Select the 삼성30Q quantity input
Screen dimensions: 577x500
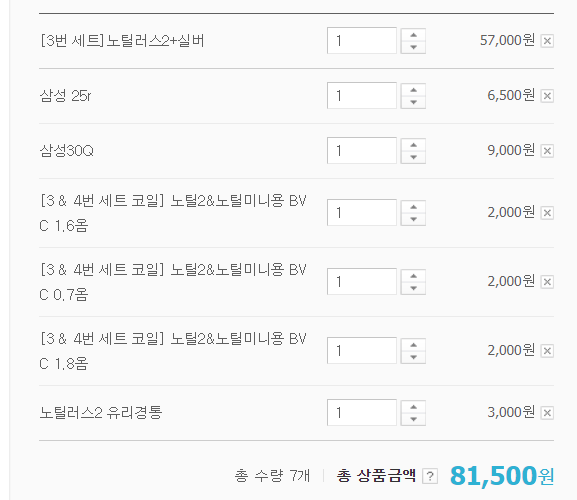(362, 150)
